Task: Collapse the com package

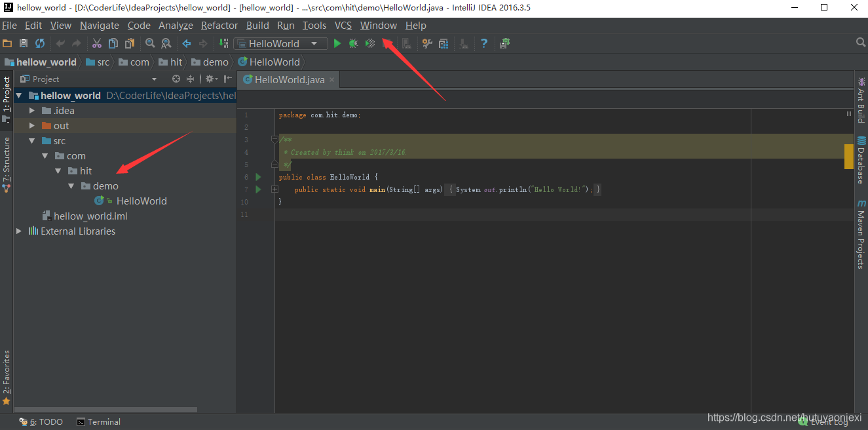Action: pos(45,156)
